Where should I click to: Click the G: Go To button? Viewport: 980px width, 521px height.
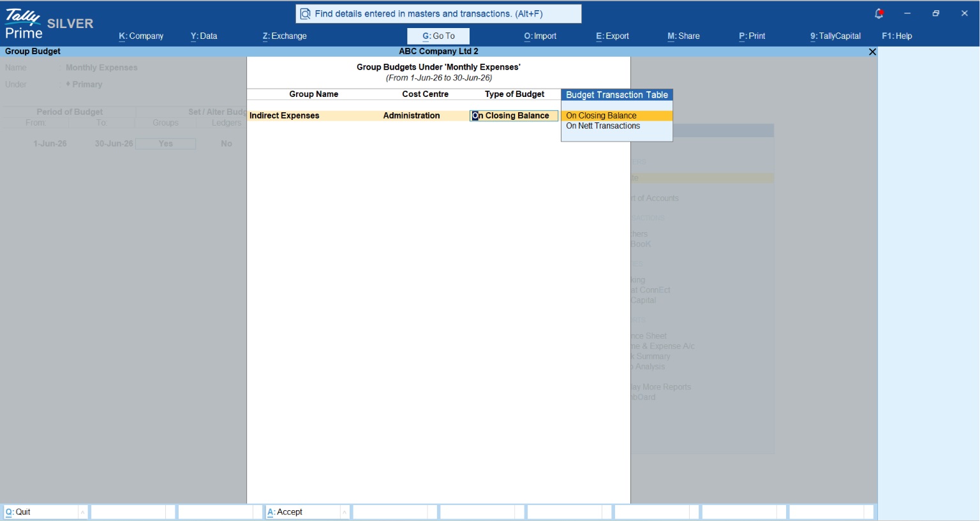tap(438, 36)
